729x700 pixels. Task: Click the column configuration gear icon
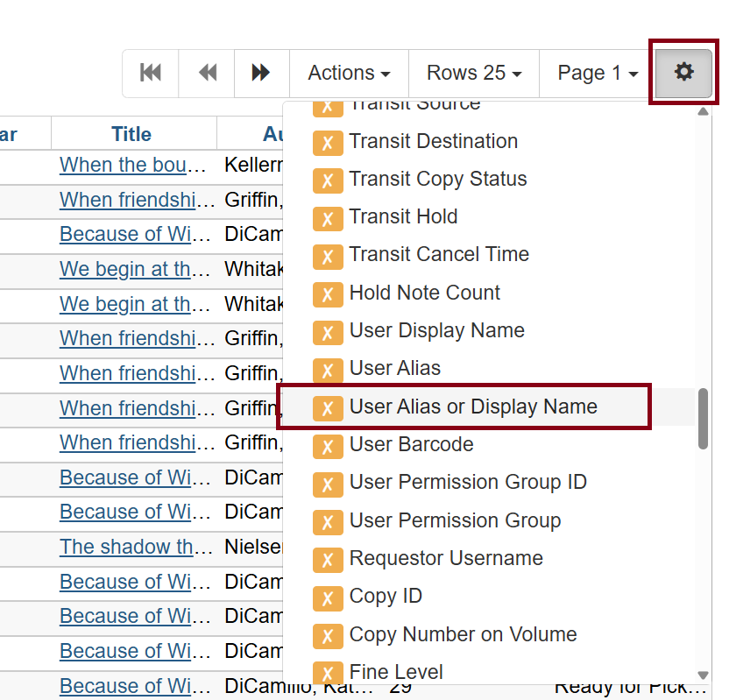click(683, 73)
